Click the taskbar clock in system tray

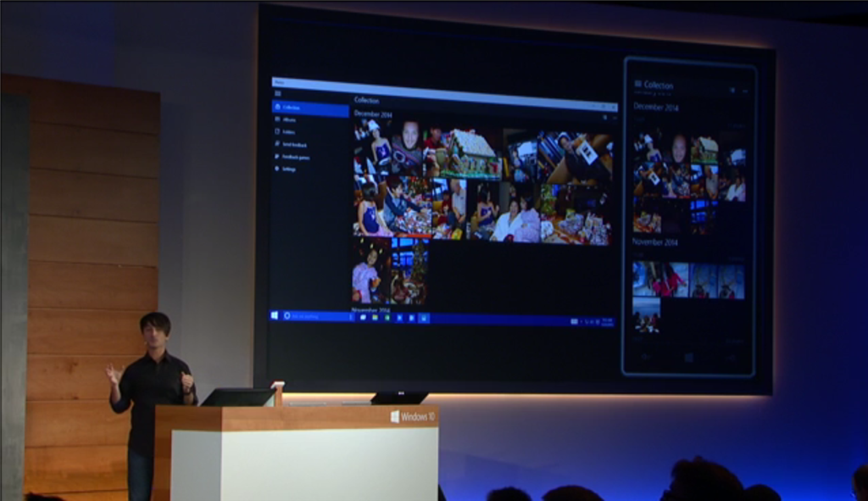(x=607, y=321)
